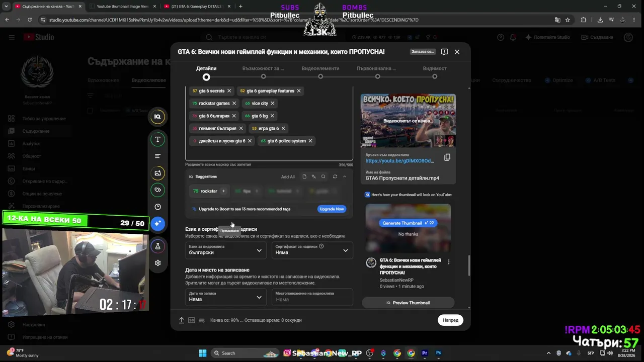Image resolution: width=644 pixels, height=362 pixels.
Task: Dismiss with the No thanks link
Action: pyautogui.click(x=408, y=234)
